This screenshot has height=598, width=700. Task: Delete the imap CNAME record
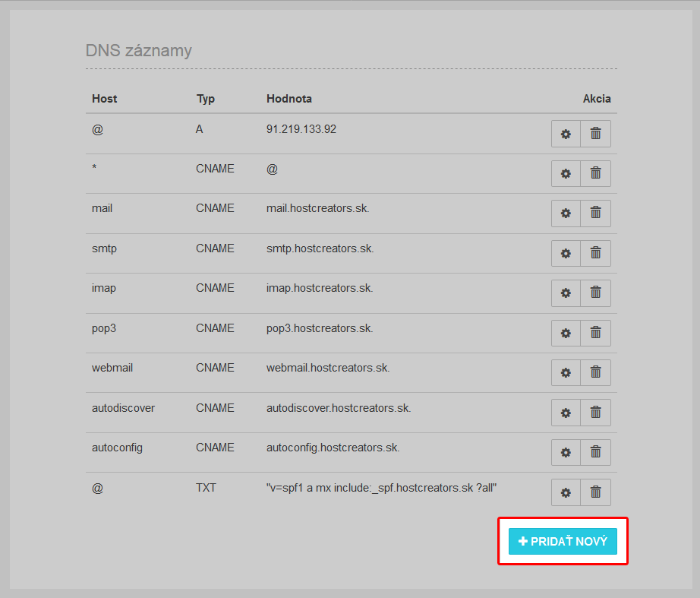[595, 293]
